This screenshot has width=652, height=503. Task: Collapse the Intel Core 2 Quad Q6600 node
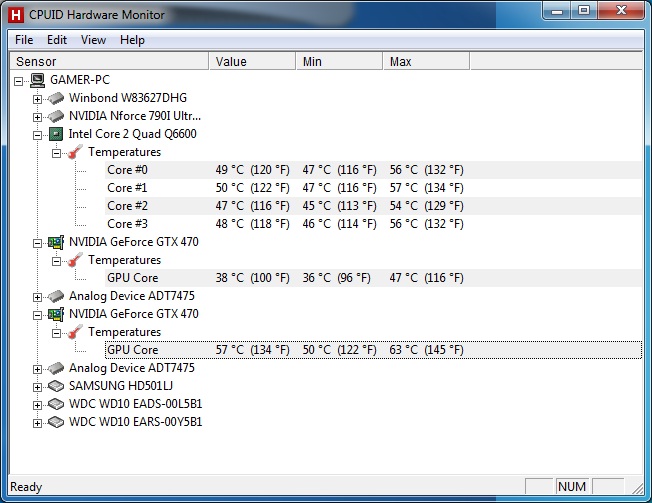37,135
